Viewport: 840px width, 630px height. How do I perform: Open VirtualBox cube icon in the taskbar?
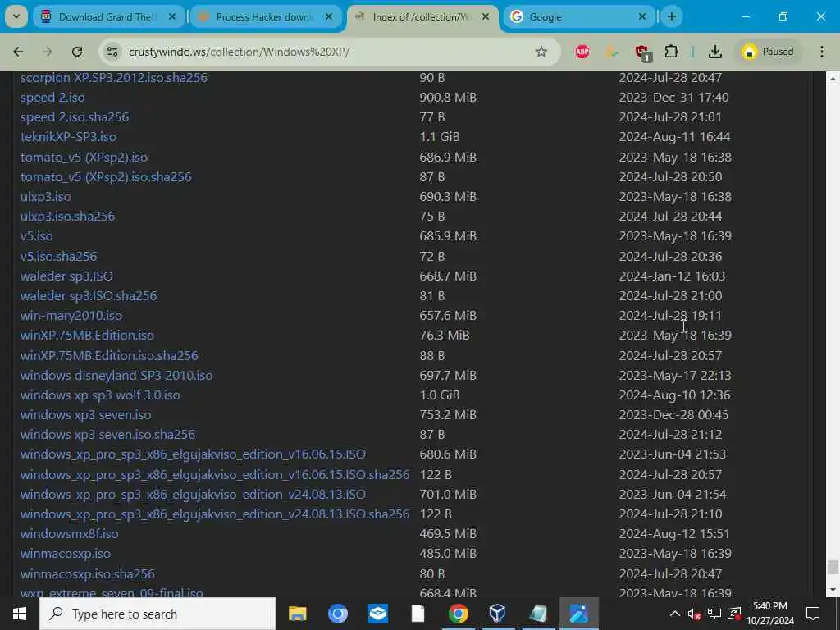pos(498,614)
